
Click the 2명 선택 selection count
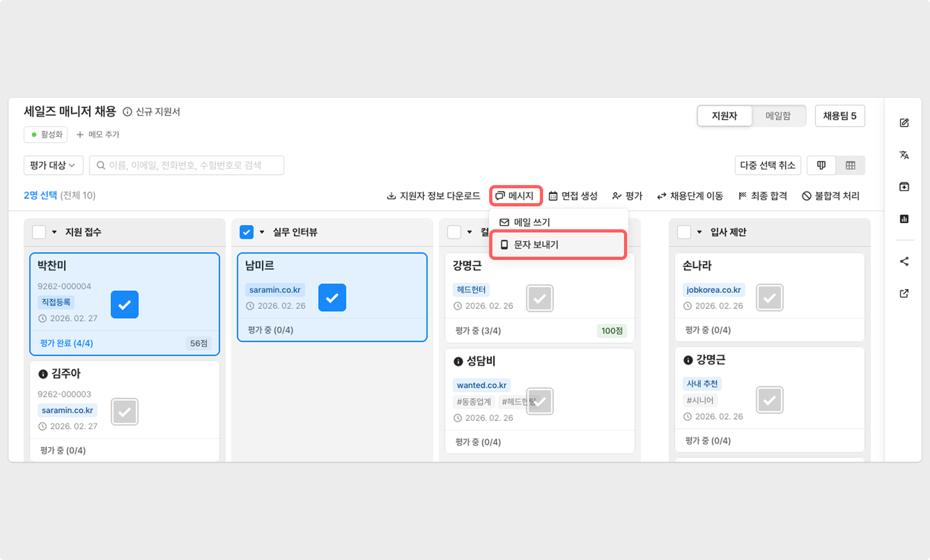(40, 196)
